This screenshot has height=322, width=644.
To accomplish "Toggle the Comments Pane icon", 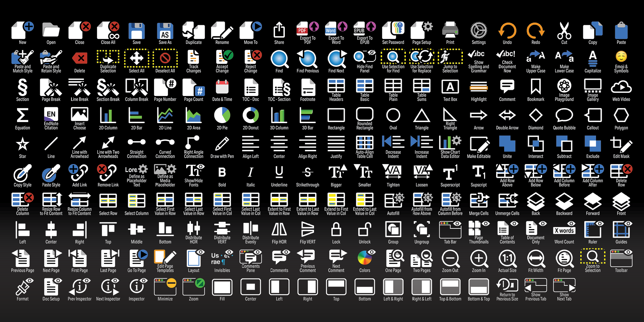I will (251, 257).
